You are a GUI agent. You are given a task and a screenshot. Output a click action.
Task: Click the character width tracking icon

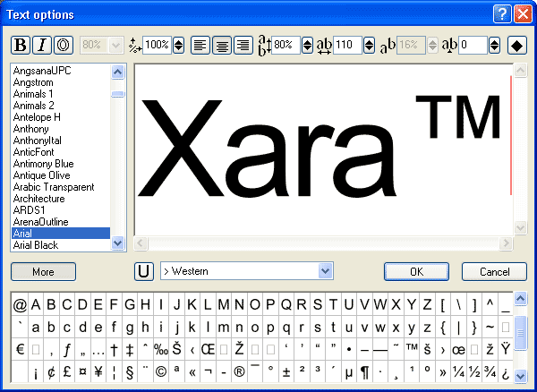(324, 47)
